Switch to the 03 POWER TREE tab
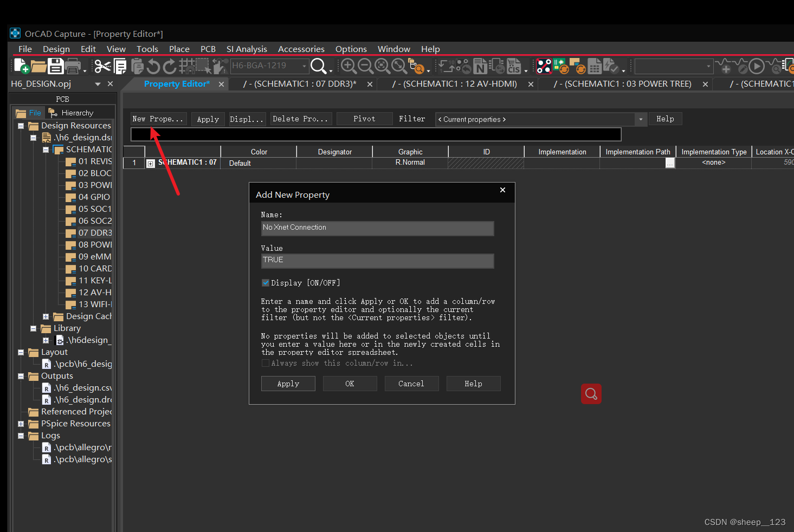Screen dimensions: 794x532 pyautogui.click(x=622, y=84)
